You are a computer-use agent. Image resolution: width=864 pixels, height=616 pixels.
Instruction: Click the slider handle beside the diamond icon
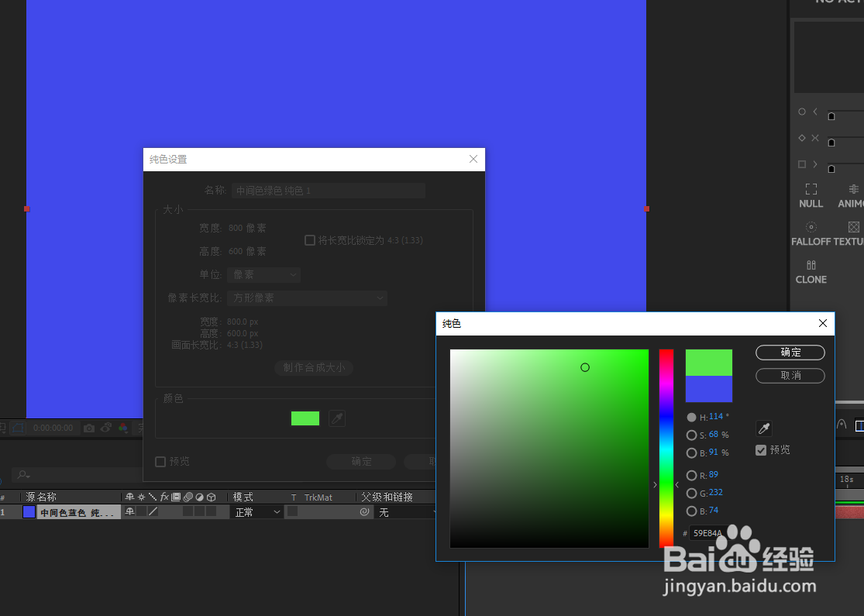831,143
